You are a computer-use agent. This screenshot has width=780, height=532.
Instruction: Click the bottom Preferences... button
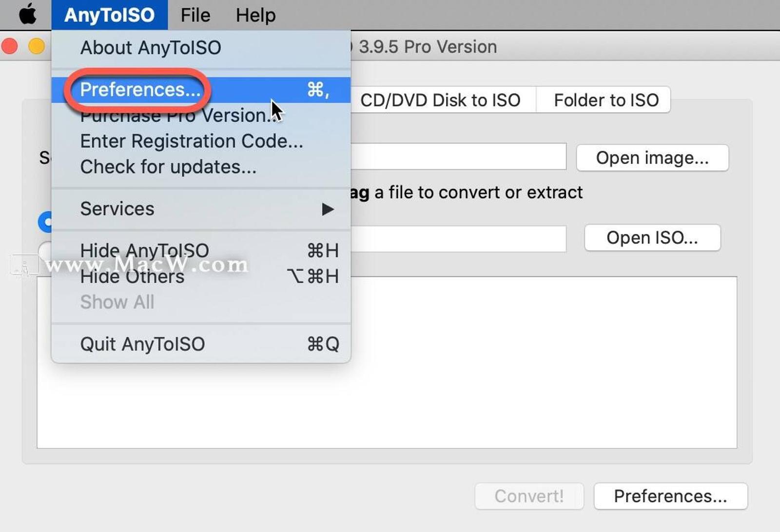[x=670, y=496]
